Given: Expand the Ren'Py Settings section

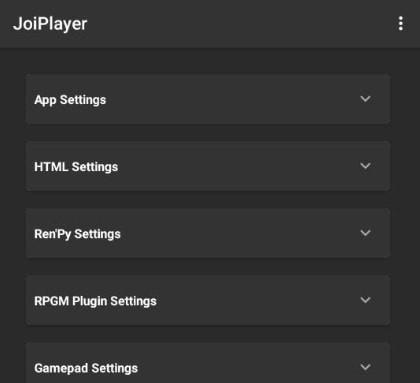Looking at the screenshot, I should [x=208, y=233].
